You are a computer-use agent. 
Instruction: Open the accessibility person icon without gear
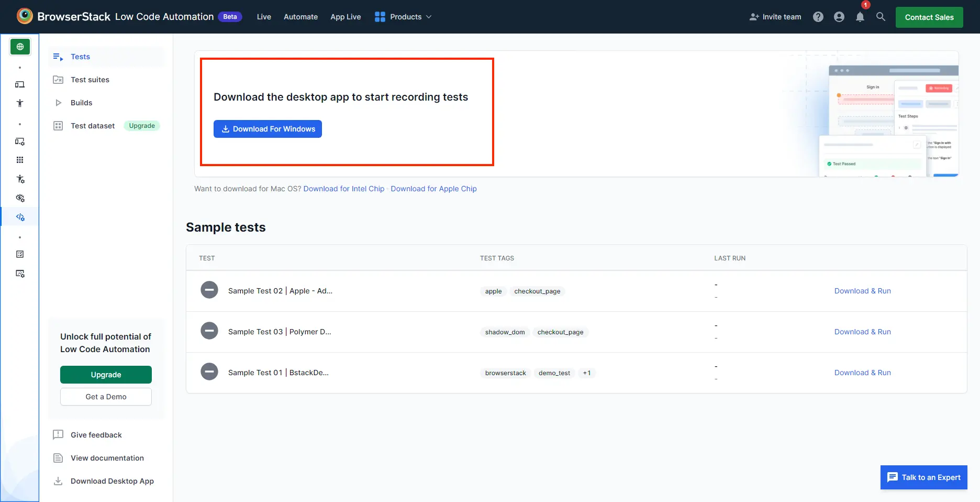click(20, 103)
